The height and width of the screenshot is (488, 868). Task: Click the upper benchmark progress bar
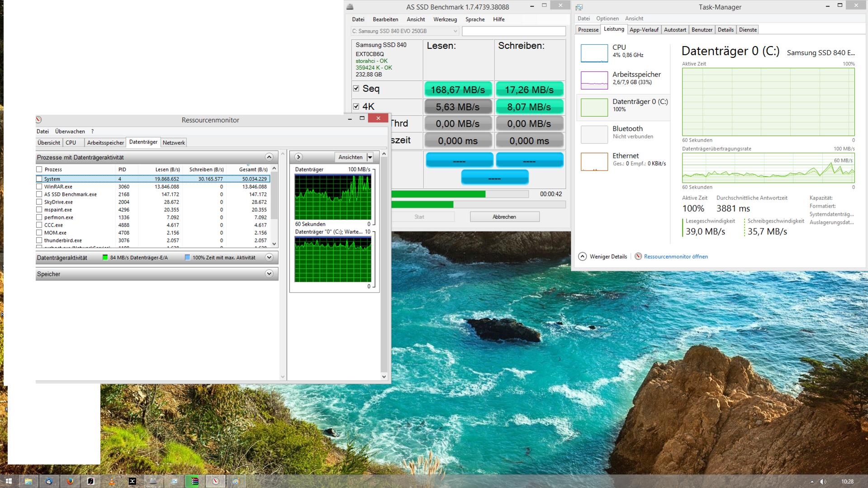click(x=459, y=194)
